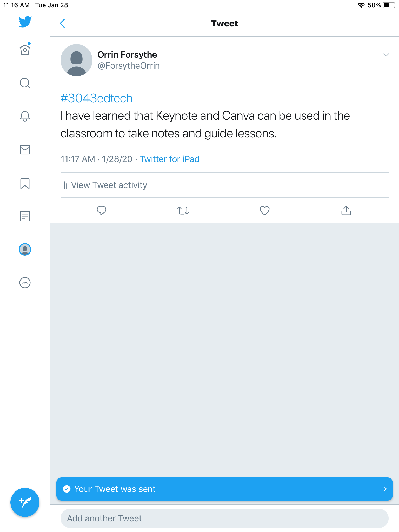Open the Lists icon in the sidebar
Viewport: 399px width, 532px height.
coord(25,216)
